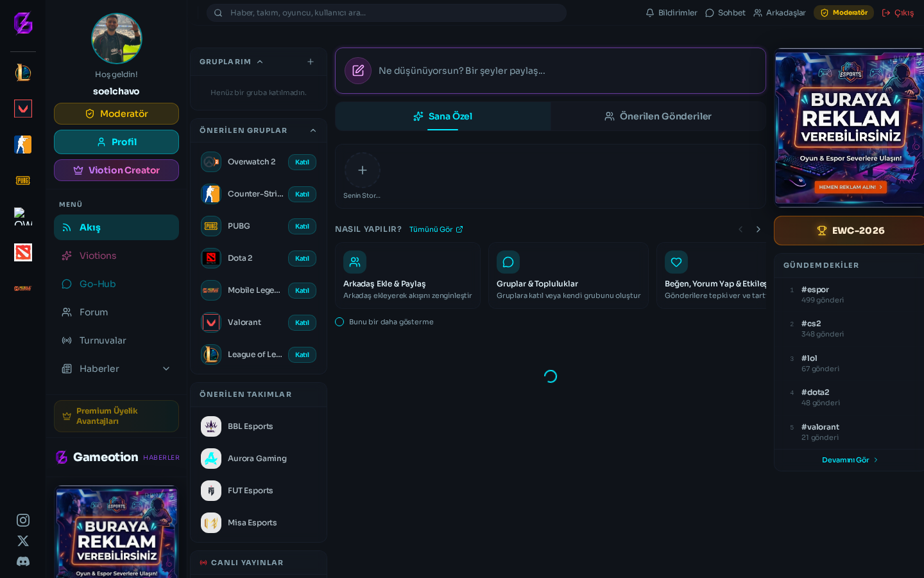The height and width of the screenshot is (578, 924).
Task: Click the EWC-2026 button
Action: coord(850,231)
